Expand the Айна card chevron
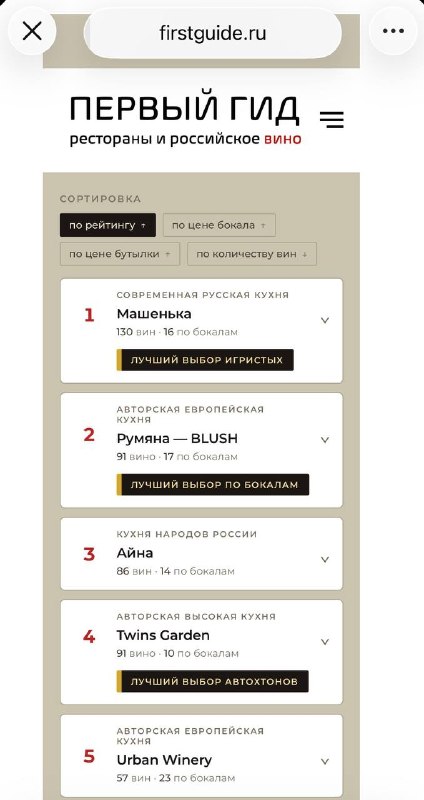The width and height of the screenshot is (424, 800). click(x=325, y=559)
